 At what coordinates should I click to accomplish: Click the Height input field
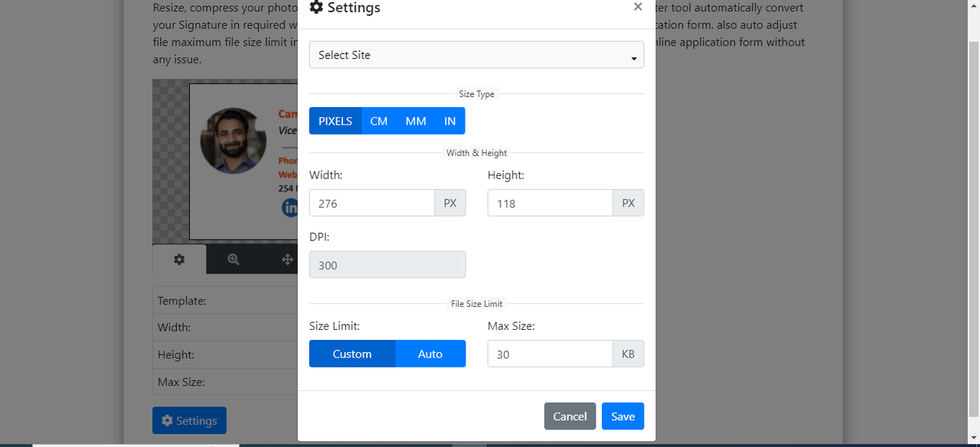[550, 204]
